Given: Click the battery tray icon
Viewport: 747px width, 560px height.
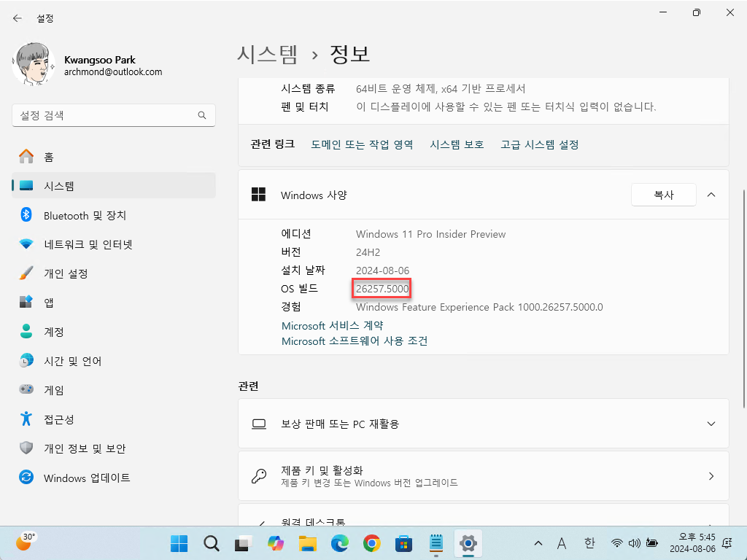Looking at the screenshot, I should click(652, 542).
